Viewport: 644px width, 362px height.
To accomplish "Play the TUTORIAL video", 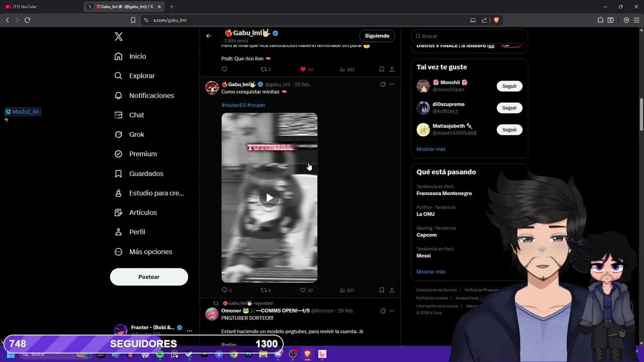I will coord(270,198).
